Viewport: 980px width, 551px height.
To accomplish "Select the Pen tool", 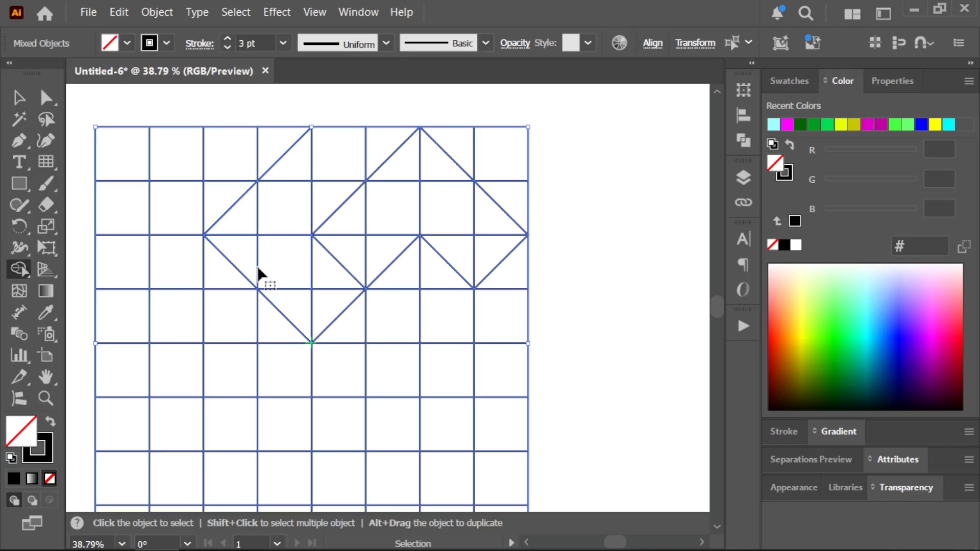I will coord(19,141).
